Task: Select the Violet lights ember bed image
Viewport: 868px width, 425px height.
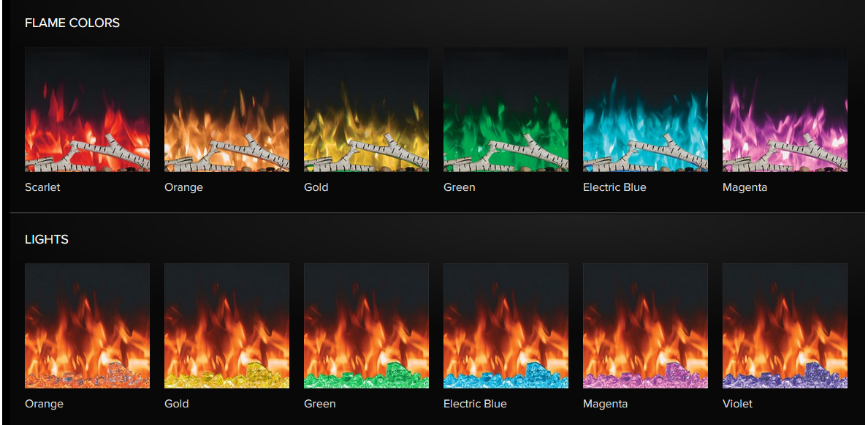Action: [785, 326]
